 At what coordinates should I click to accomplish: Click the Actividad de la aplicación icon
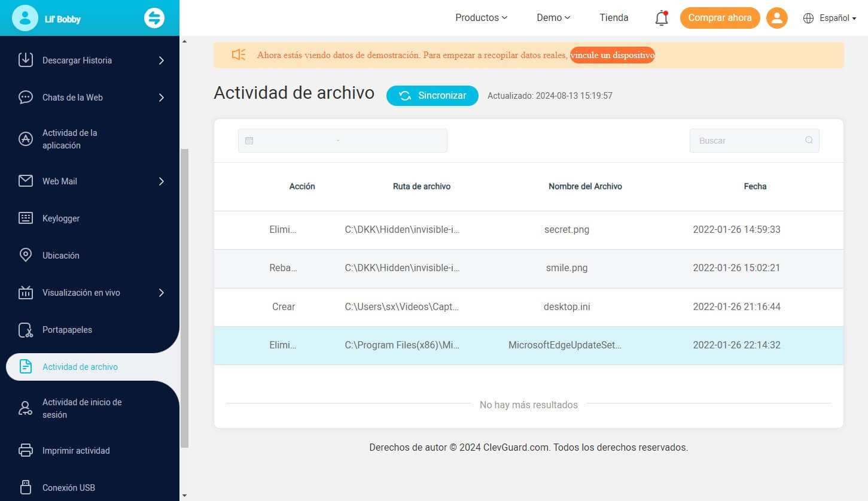pos(26,139)
